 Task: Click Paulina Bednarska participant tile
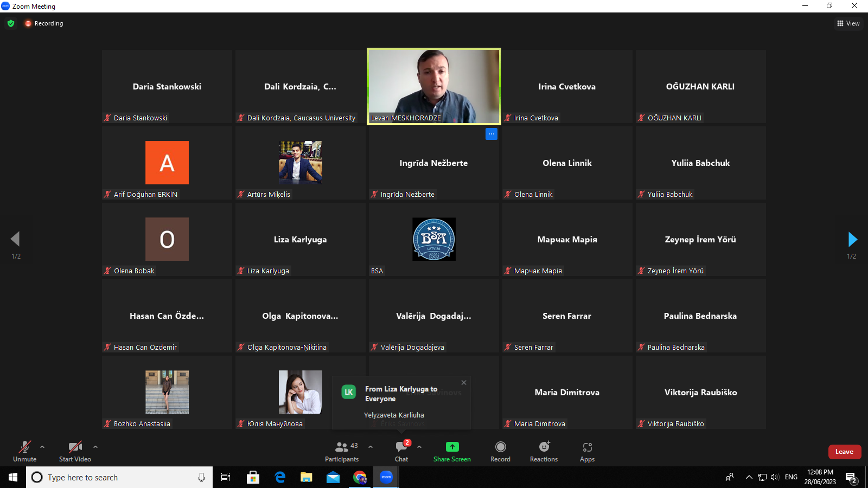coord(701,316)
